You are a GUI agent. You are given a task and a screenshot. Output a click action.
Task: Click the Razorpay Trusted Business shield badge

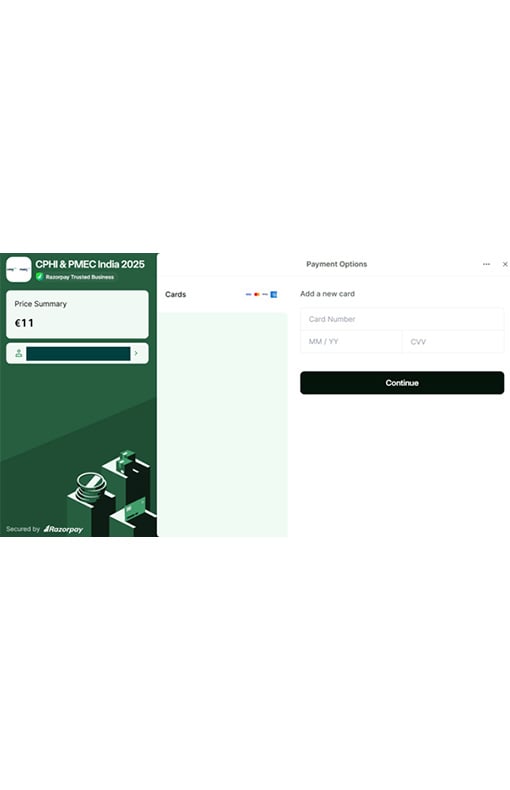point(39,277)
